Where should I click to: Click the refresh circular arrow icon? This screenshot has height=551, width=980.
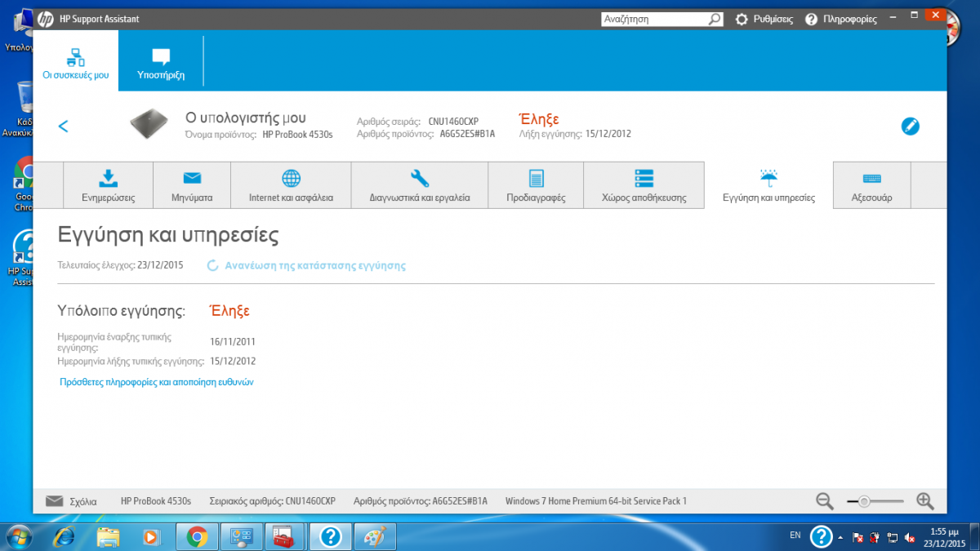point(212,266)
